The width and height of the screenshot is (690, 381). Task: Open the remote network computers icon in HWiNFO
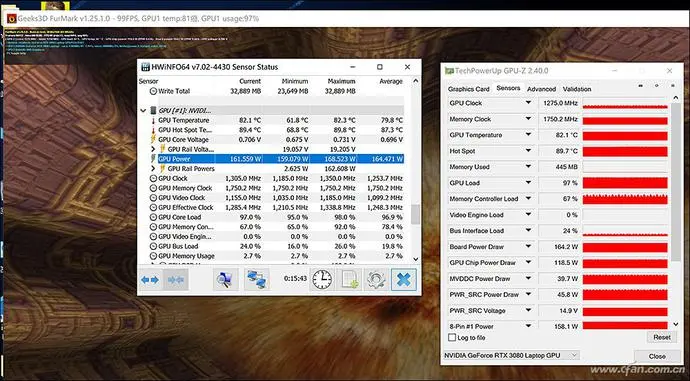pyautogui.click(x=257, y=280)
